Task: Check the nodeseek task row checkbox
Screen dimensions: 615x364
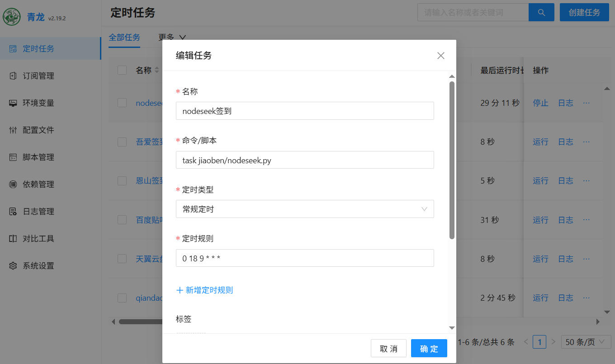Action: point(122,103)
